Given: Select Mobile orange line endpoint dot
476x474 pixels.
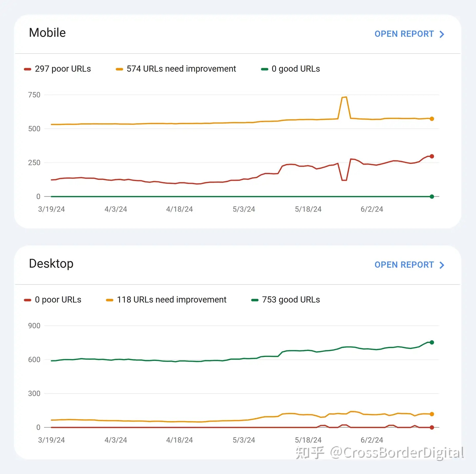Looking at the screenshot, I should tap(432, 119).
